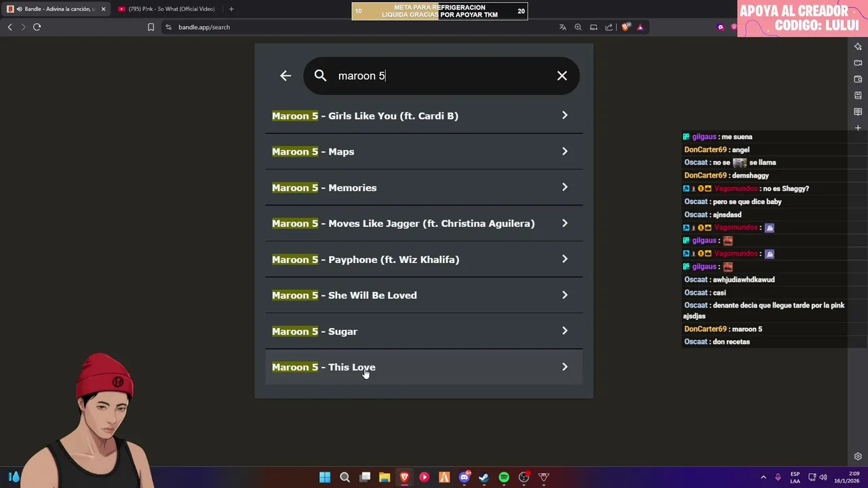Image resolution: width=868 pixels, height=488 pixels.
Task: Choose Maroon 5 - Maps result
Action: point(424,152)
